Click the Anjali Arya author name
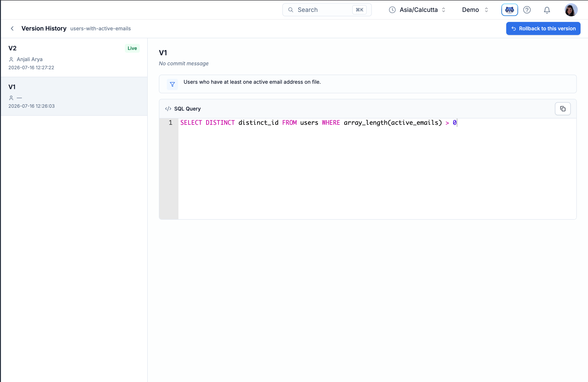 point(30,59)
